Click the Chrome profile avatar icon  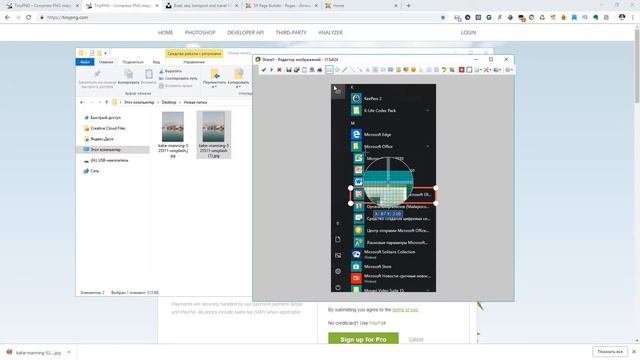pyautogui.click(x=622, y=17)
